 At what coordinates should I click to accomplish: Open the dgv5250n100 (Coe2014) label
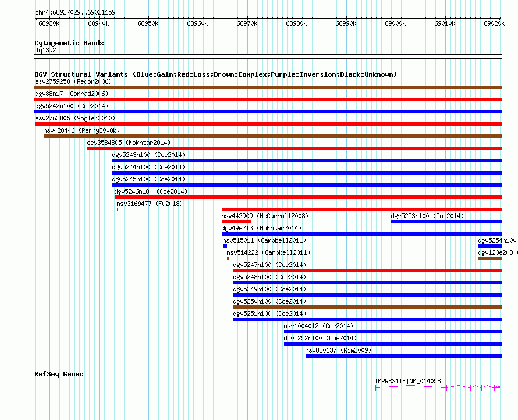tap(269, 301)
